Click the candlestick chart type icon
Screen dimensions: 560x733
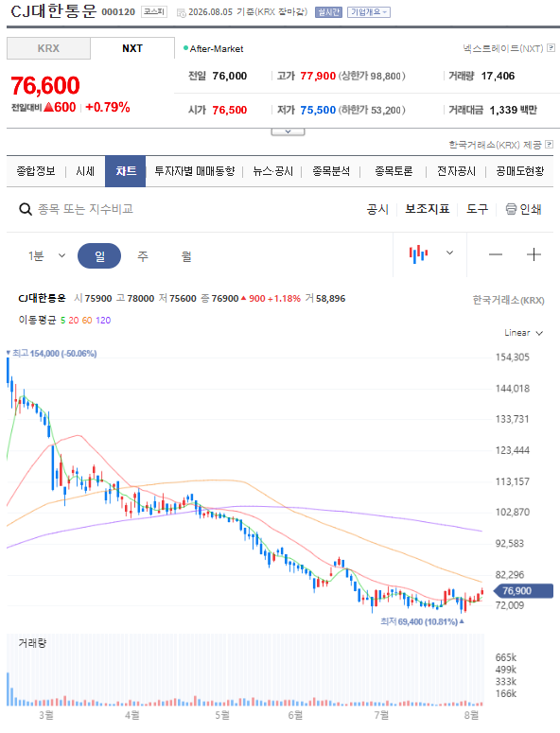418,253
